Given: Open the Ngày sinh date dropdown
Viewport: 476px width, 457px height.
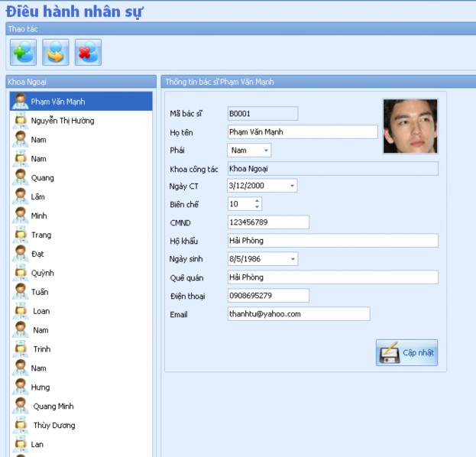Looking at the screenshot, I should (x=292, y=259).
